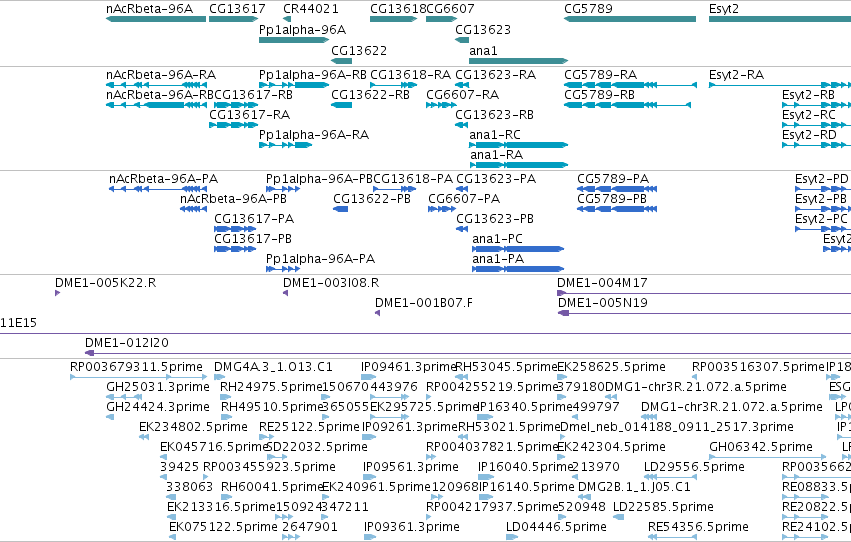Screen dimensions: 851x542
Task: Click the Esyt2-RD transcript
Action: click(x=816, y=145)
